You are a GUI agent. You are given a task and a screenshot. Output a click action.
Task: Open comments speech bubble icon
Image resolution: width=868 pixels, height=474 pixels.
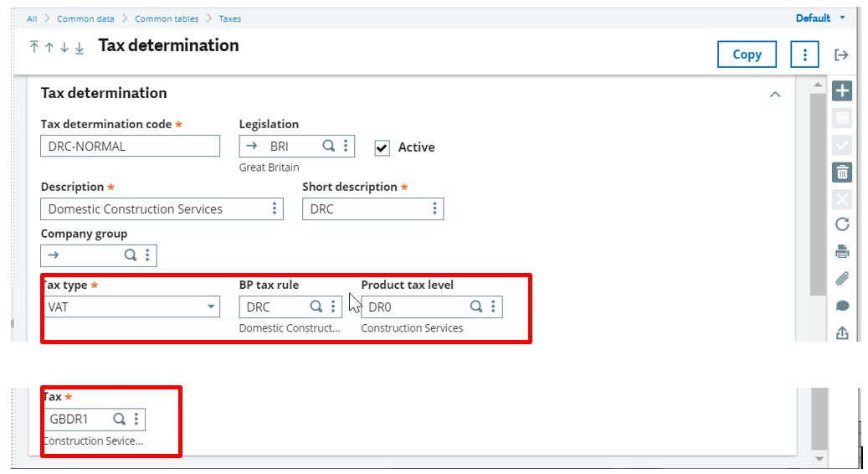(842, 306)
